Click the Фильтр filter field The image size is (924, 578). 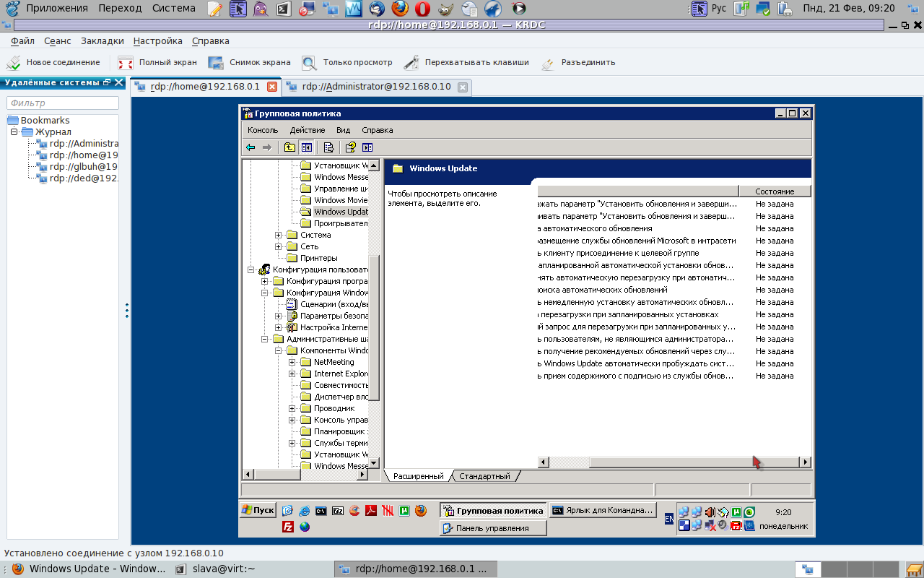pos(63,103)
